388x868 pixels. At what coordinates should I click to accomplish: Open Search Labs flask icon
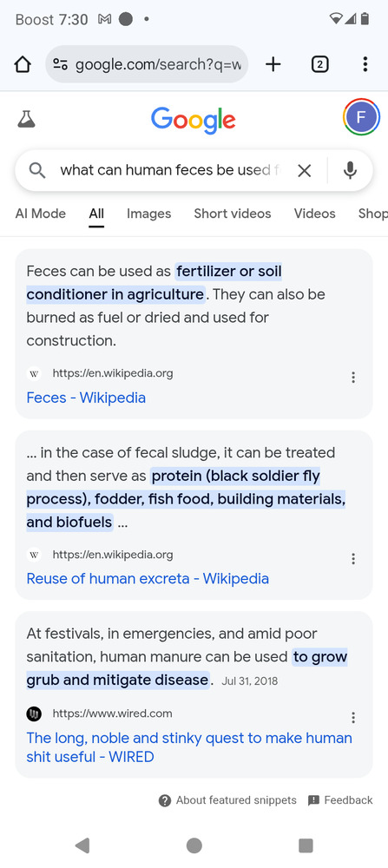(x=26, y=118)
